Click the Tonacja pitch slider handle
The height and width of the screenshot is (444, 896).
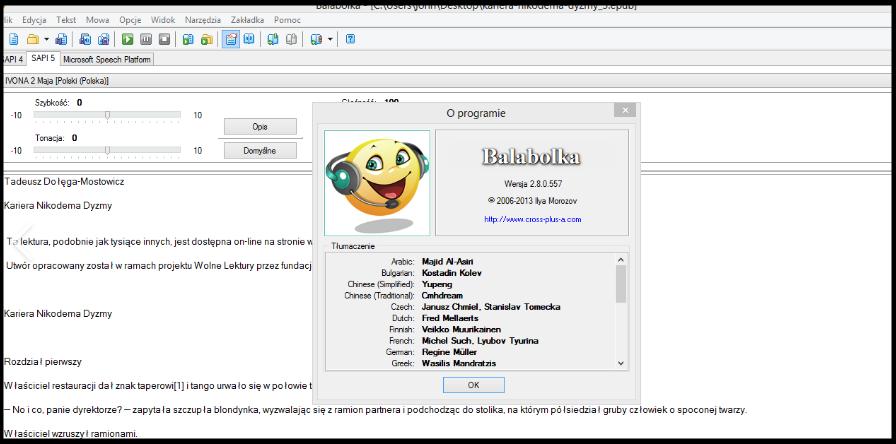pyautogui.click(x=107, y=150)
